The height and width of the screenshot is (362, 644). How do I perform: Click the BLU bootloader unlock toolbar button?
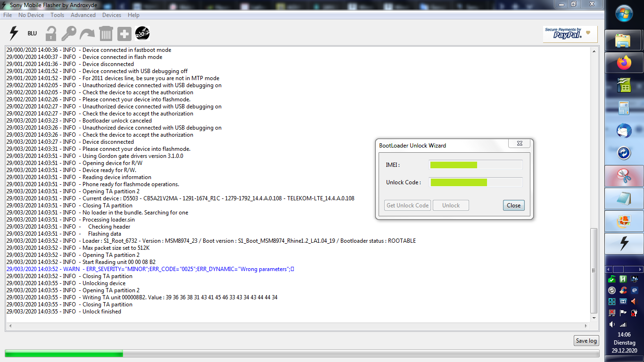coord(32,33)
